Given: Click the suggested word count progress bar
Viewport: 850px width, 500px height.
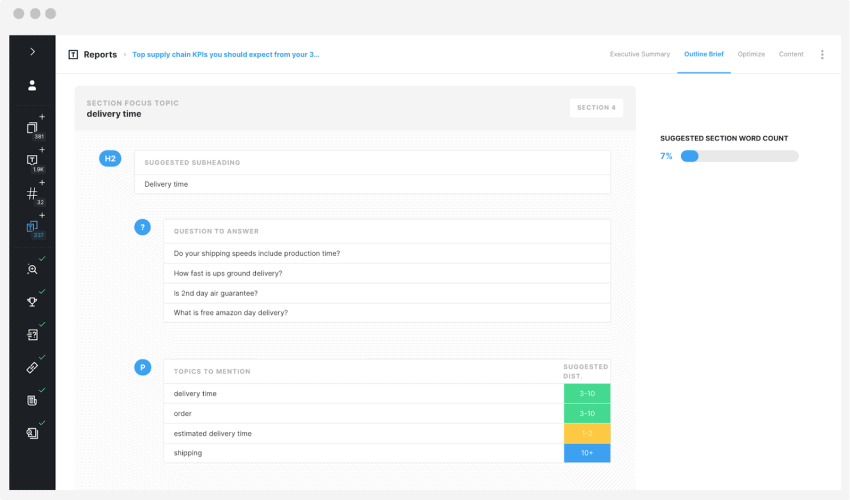Looking at the screenshot, I should tap(739, 156).
